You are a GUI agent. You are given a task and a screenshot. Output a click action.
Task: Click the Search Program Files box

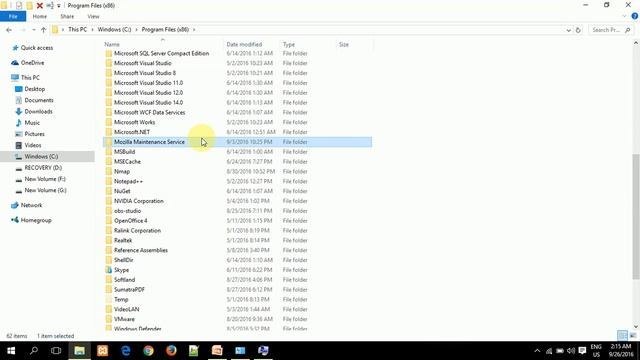610,30
